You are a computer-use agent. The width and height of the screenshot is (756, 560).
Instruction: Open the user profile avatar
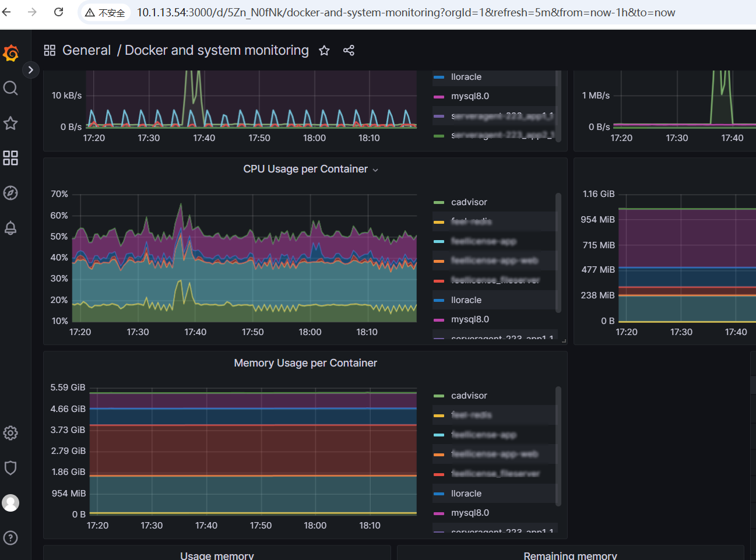pos(10,503)
